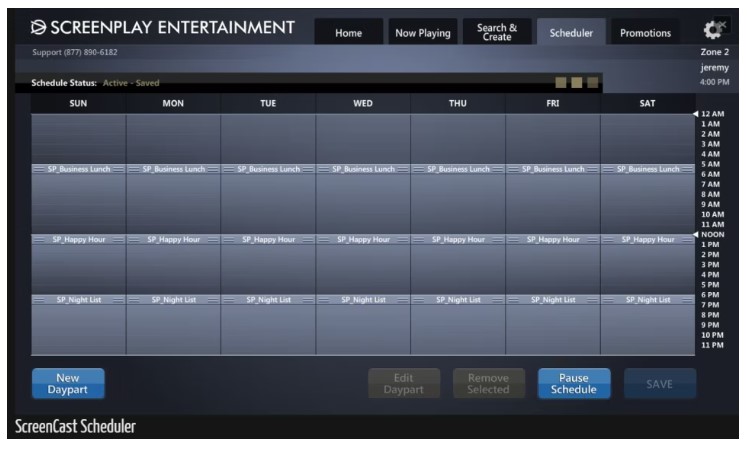Click the first yellow status square

coord(561,83)
